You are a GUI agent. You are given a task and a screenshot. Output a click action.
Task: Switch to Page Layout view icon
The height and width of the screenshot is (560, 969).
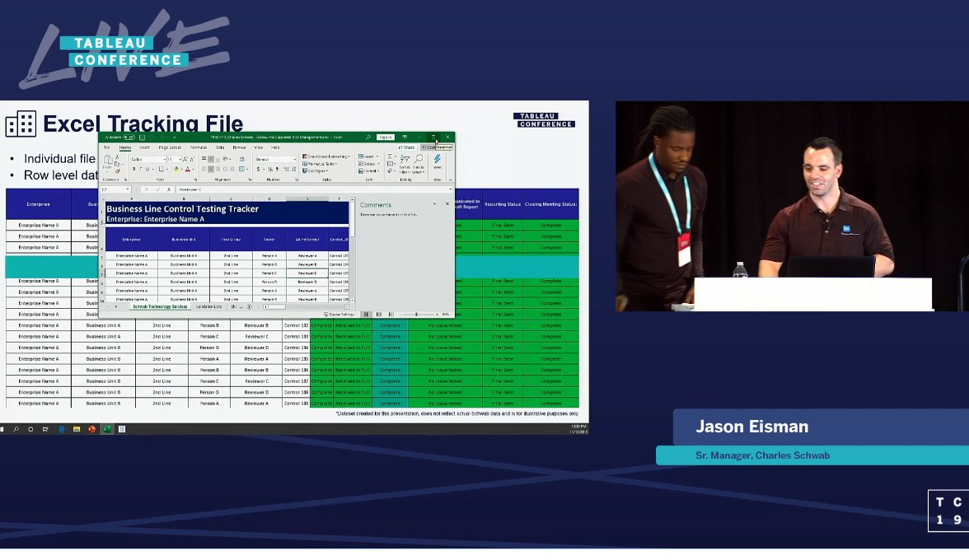tap(379, 315)
